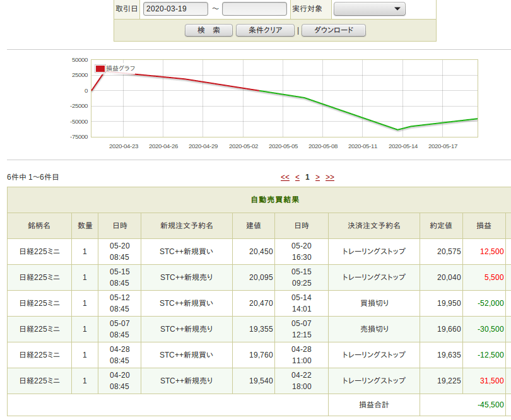Click the ダウンロード download button
The width and height of the screenshot is (511, 420).
334,30
